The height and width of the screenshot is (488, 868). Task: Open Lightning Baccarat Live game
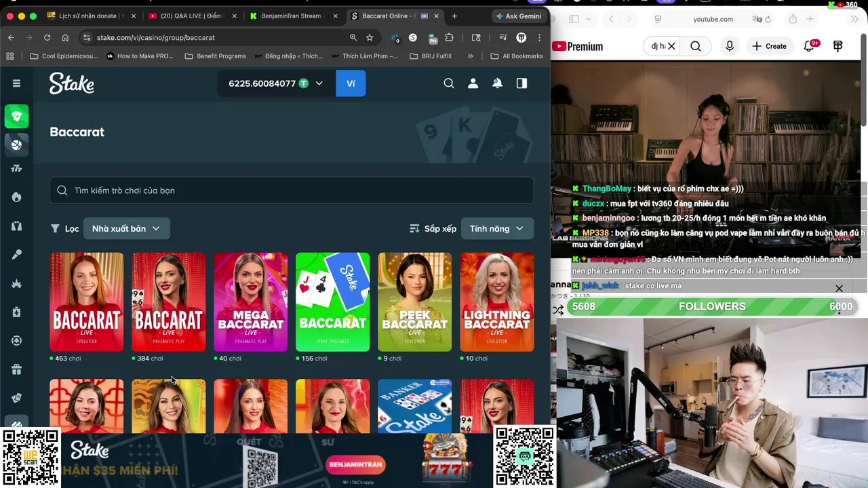click(497, 302)
